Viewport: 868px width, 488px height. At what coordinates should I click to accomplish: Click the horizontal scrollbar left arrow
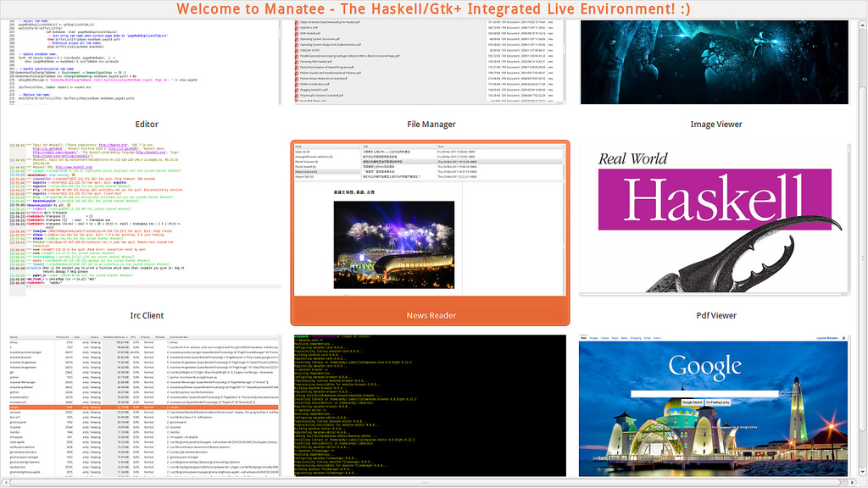click(5, 482)
